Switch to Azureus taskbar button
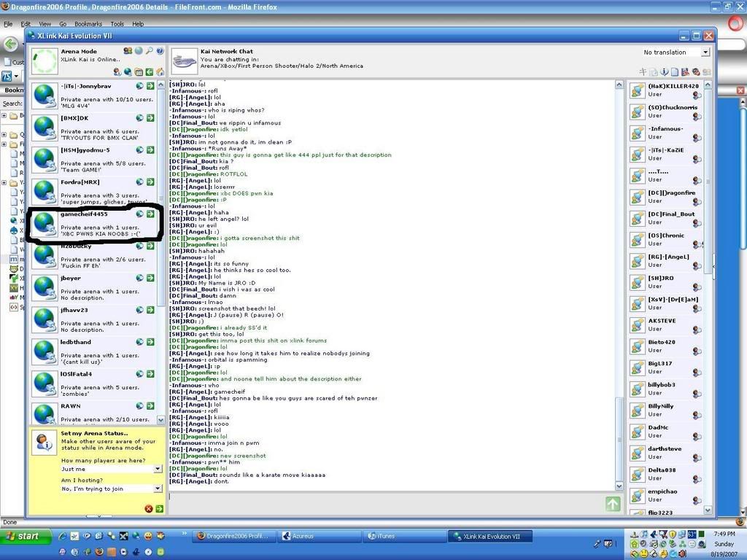747x560 pixels. point(320,536)
